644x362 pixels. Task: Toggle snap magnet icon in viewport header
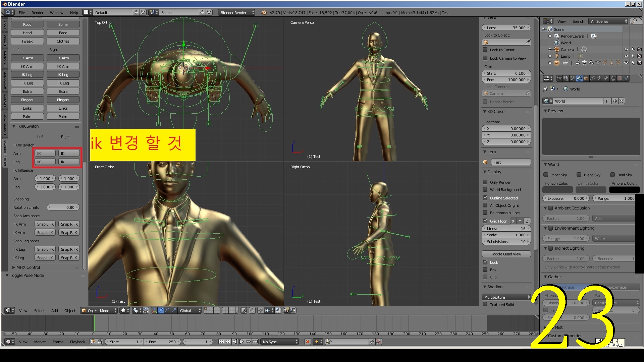pos(261,310)
